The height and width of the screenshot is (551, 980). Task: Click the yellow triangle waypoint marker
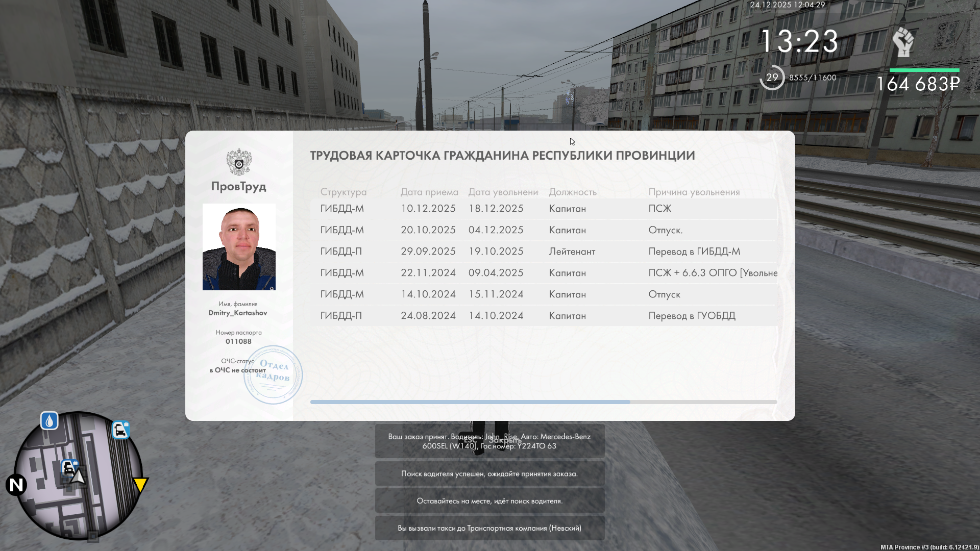(140, 484)
